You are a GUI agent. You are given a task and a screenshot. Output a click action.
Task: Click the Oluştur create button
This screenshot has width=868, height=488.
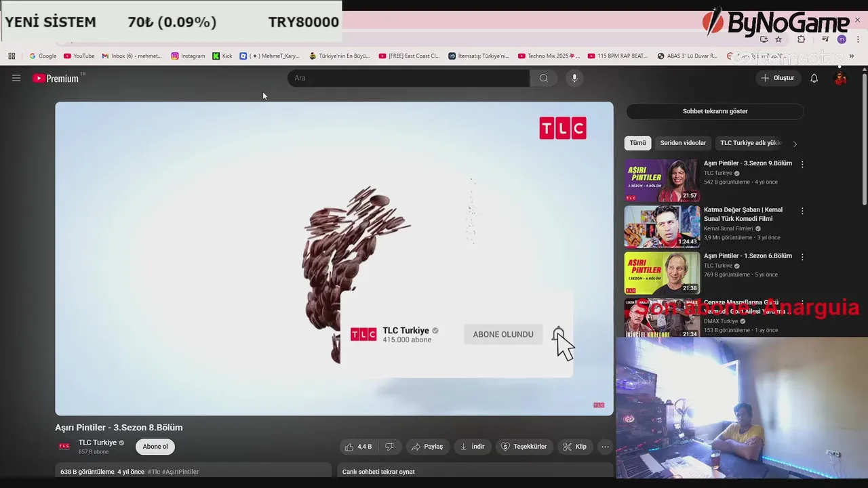(x=777, y=78)
